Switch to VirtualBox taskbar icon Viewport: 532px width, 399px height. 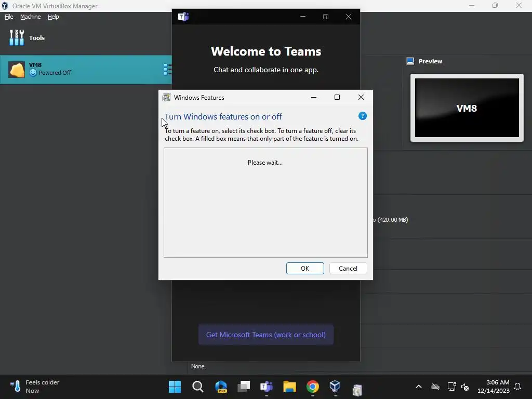335,387
